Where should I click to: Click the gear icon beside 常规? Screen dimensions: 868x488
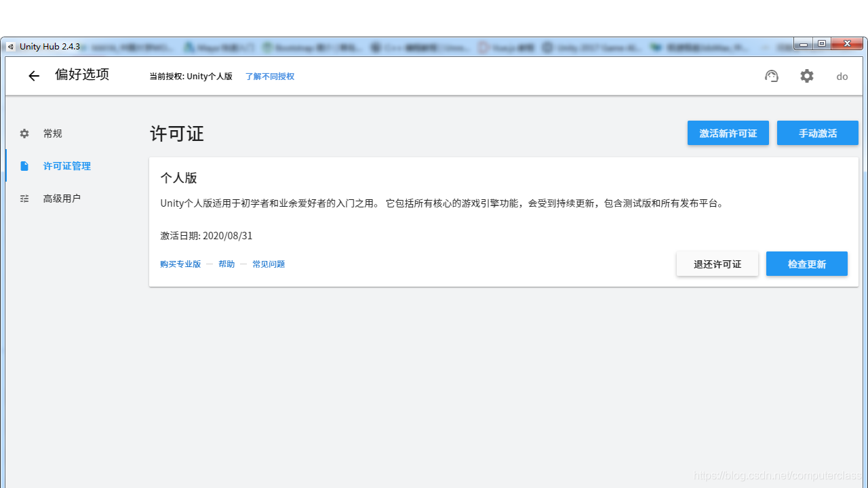click(x=24, y=134)
